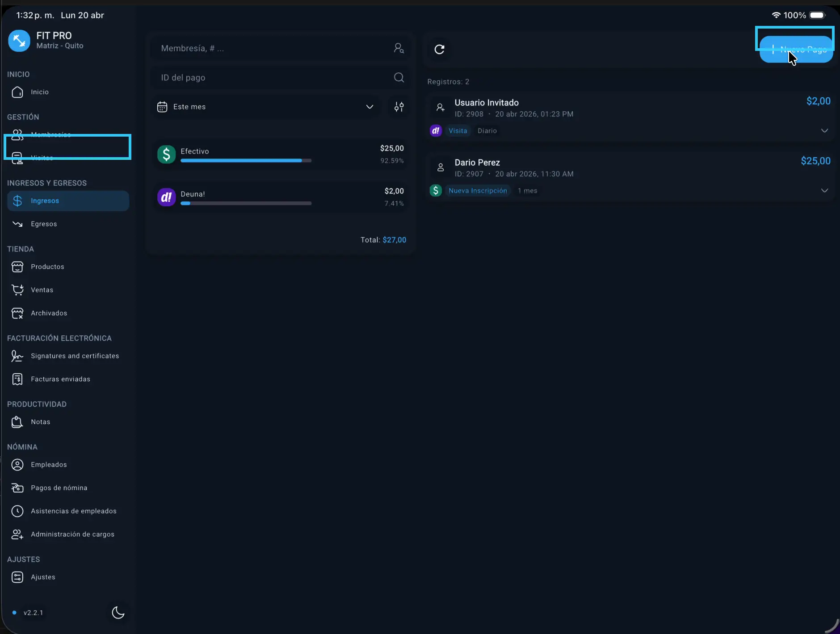This screenshot has height=634, width=840.
Task: Click the Nueva Inscripción tag
Action: click(478, 191)
